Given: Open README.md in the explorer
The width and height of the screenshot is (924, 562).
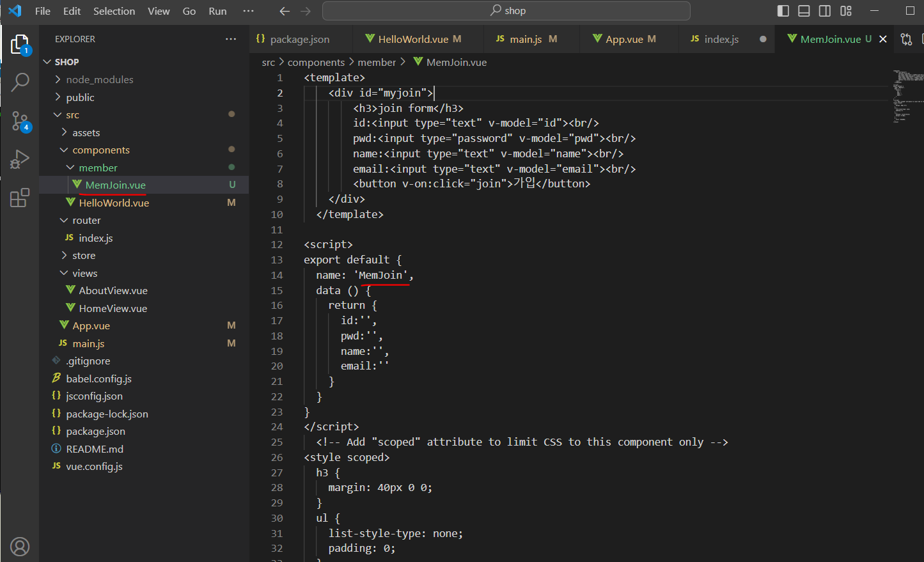Looking at the screenshot, I should tap(145, 449).
